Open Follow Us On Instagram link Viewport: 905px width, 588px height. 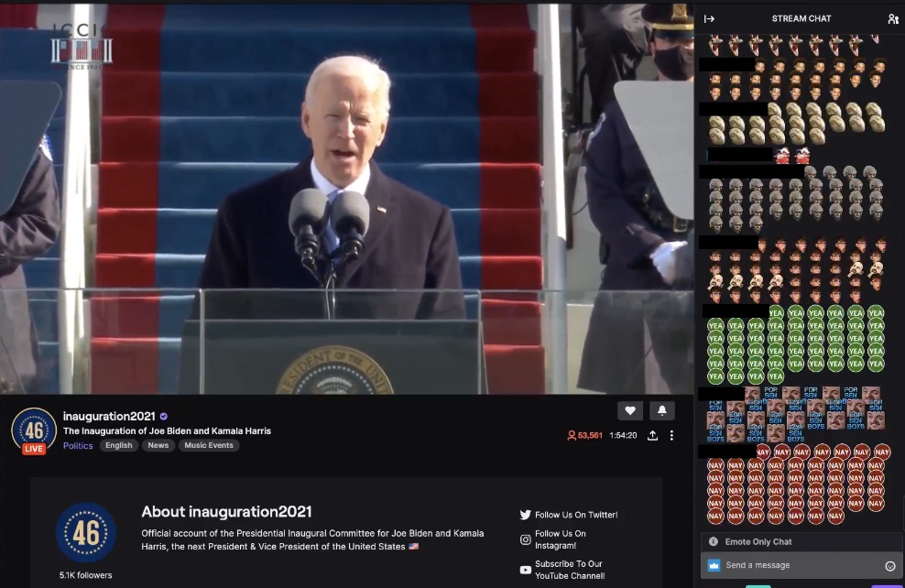(x=561, y=539)
